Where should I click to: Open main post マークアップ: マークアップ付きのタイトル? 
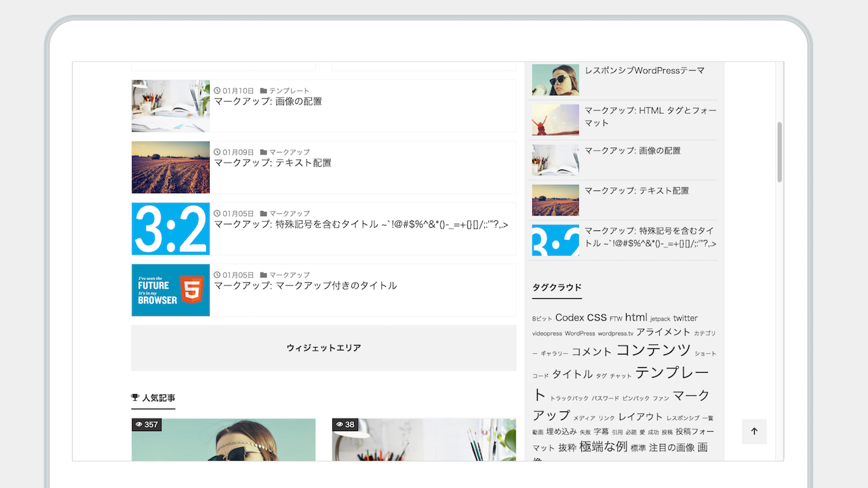305,286
